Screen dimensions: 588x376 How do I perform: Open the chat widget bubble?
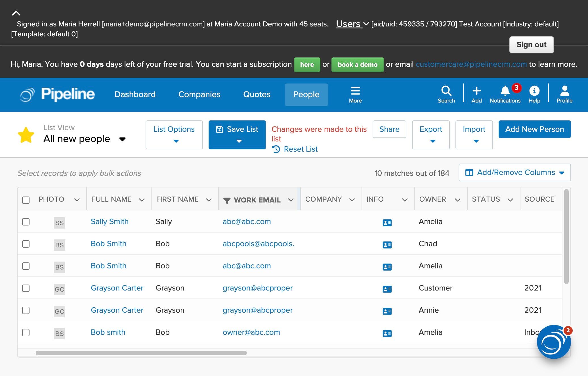coord(553,342)
